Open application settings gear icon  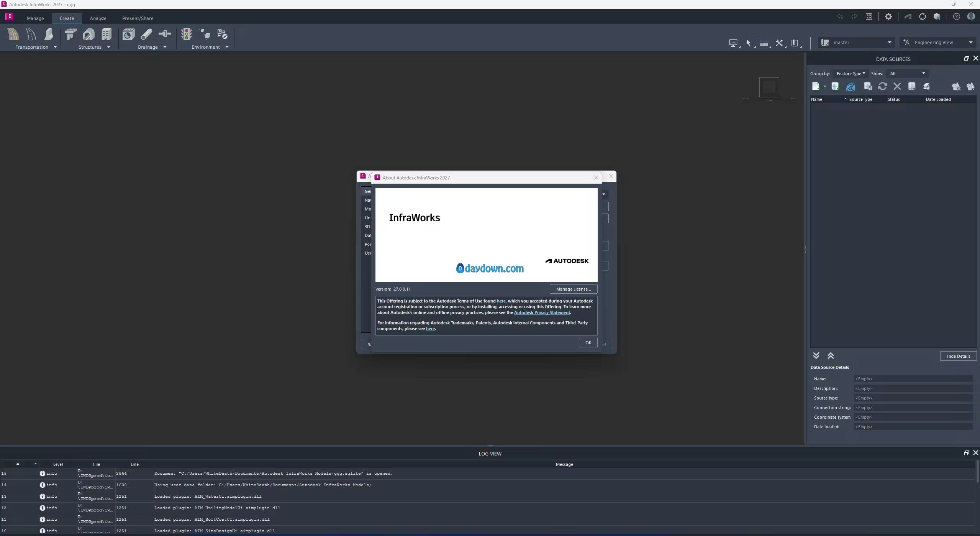[x=888, y=16]
